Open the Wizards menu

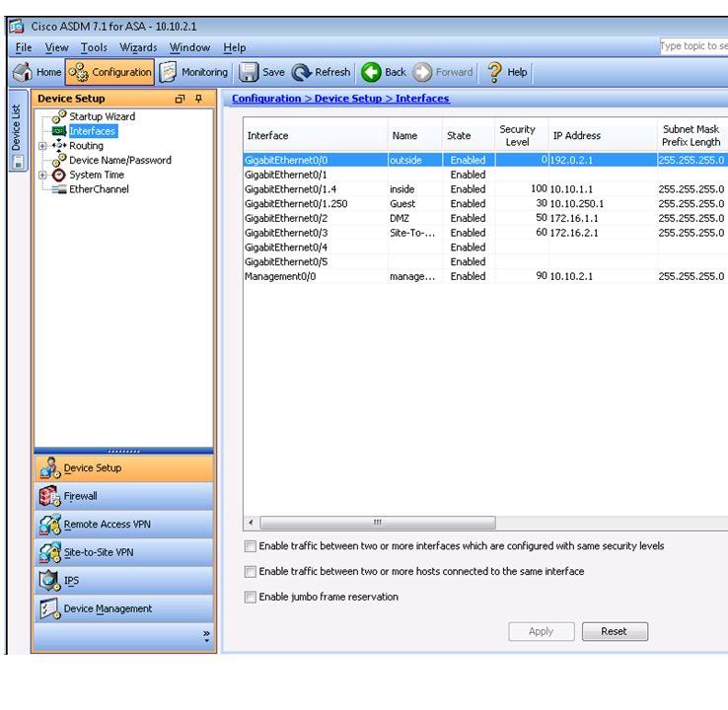[x=138, y=47]
